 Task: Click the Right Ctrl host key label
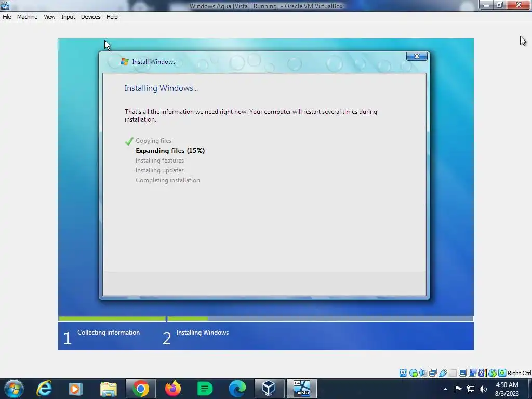click(x=519, y=373)
